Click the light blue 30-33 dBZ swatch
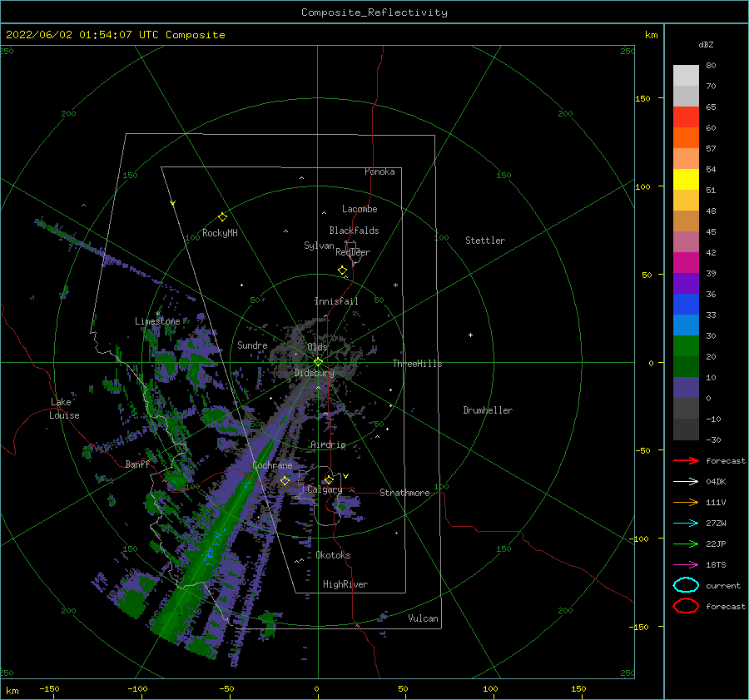The image size is (749, 700). click(686, 325)
